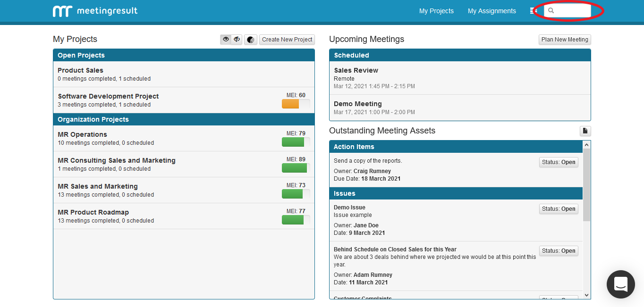Click the Plan New Meeting button
Viewport: 644px width, 307px height.
(x=565, y=40)
